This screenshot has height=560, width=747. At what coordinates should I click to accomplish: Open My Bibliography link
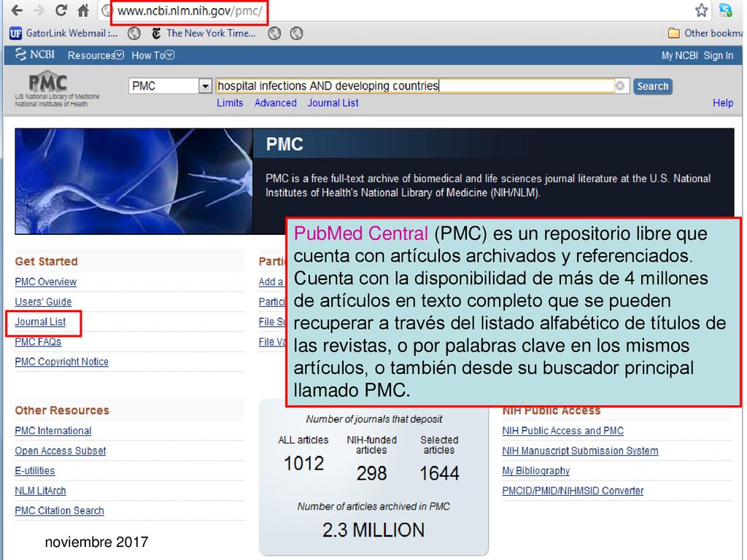pos(536,471)
